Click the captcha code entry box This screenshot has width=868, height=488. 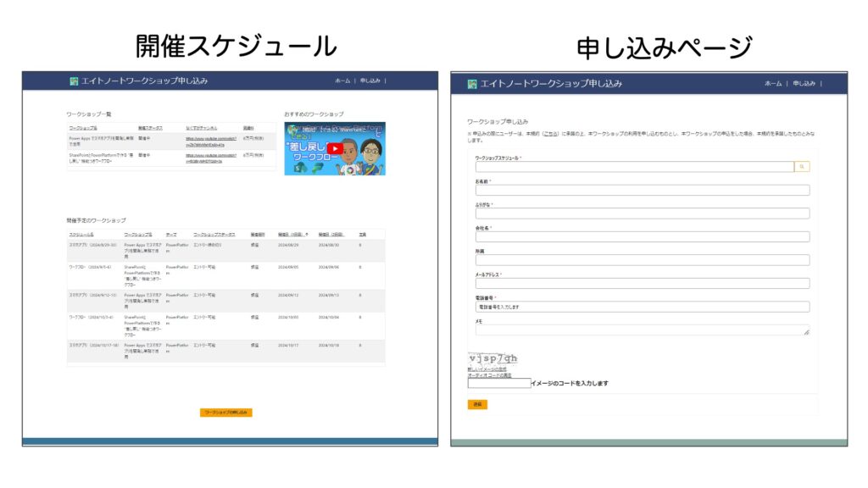point(498,383)
